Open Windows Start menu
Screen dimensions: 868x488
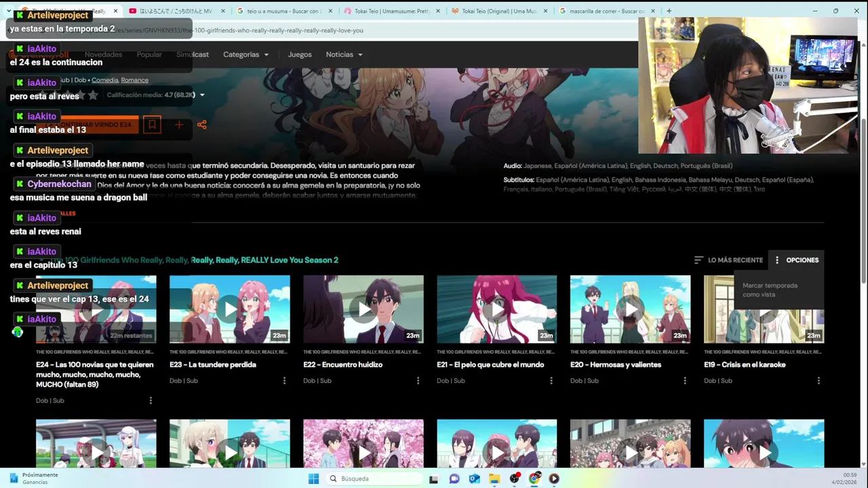pyautogui.click(x=313, y=479)
